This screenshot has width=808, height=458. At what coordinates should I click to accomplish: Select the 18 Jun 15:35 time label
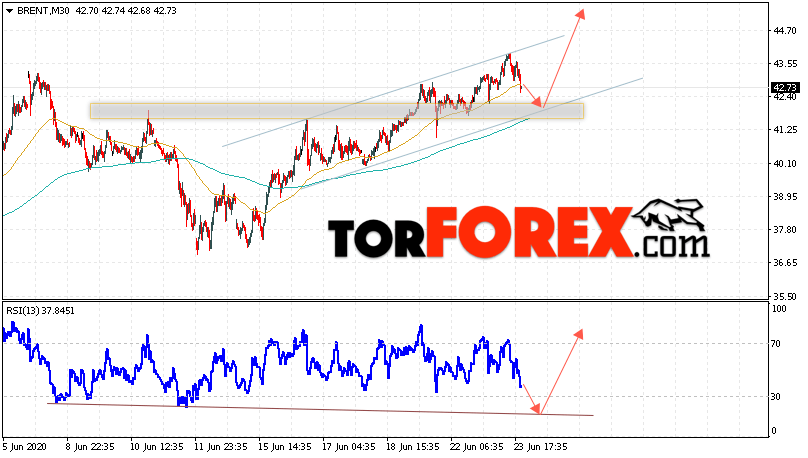click(413, 447)
